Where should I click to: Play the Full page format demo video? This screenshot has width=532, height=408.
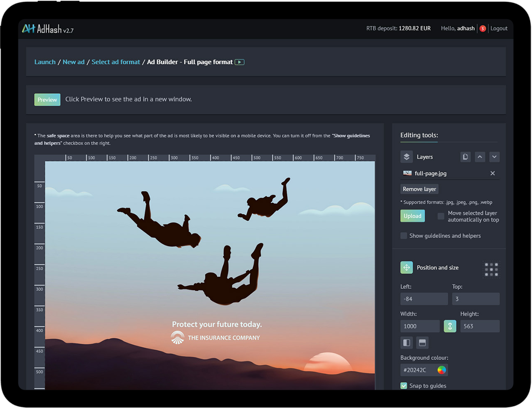pos(241,62)
